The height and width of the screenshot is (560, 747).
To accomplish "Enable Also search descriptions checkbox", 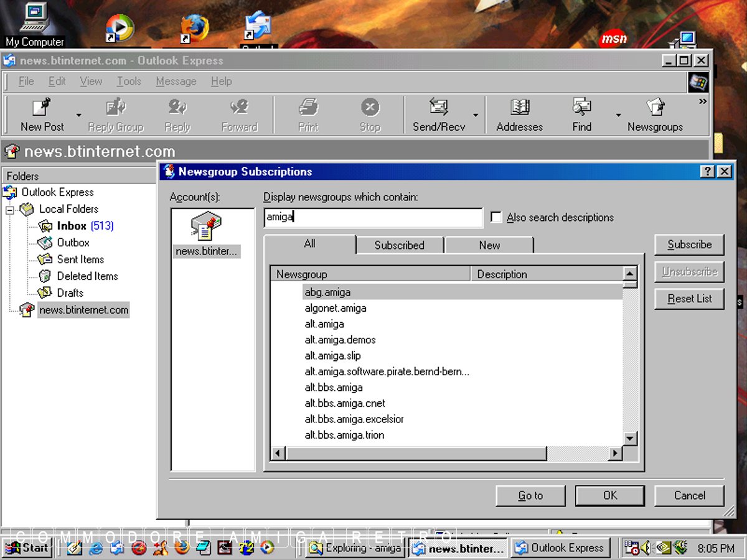I will pos(496,218).
